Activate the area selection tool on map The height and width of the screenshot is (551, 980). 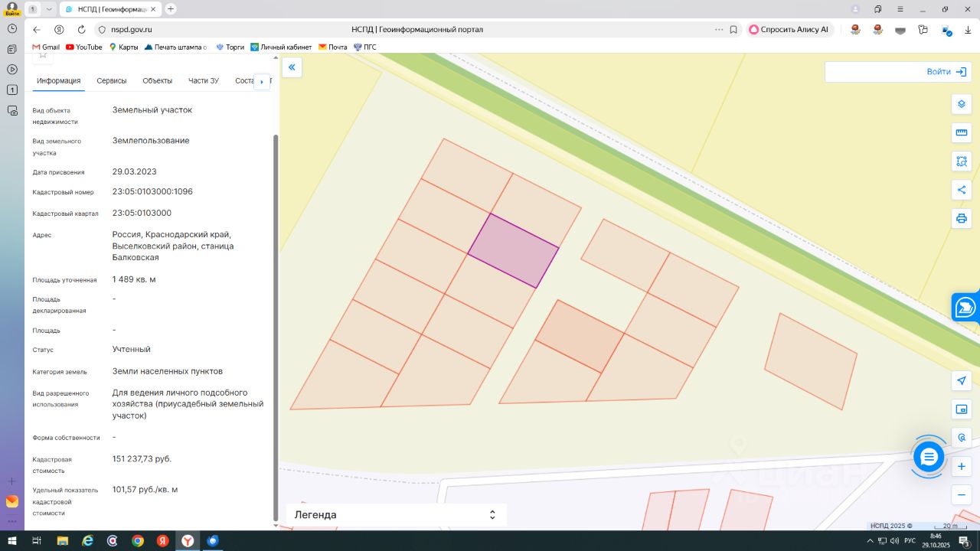pos(962,161)
